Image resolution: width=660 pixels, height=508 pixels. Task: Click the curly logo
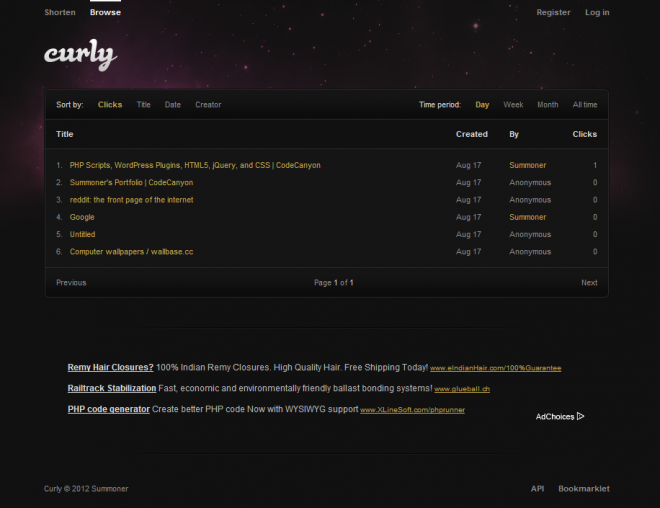[79, 55]
